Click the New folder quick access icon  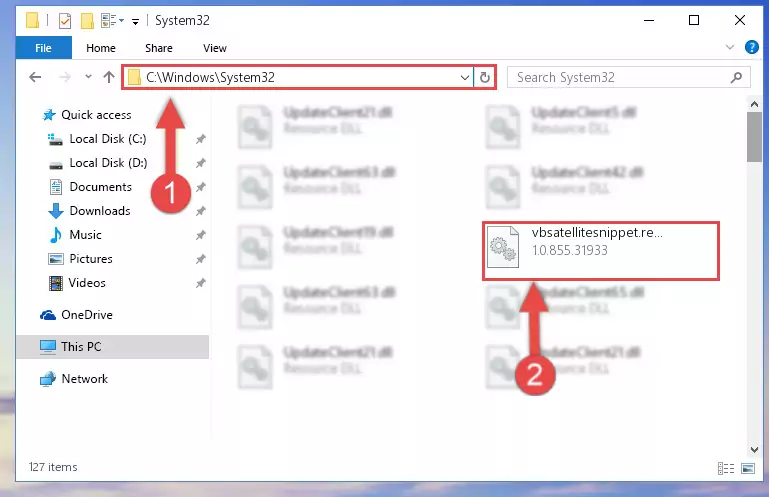[x=87, y=21]
